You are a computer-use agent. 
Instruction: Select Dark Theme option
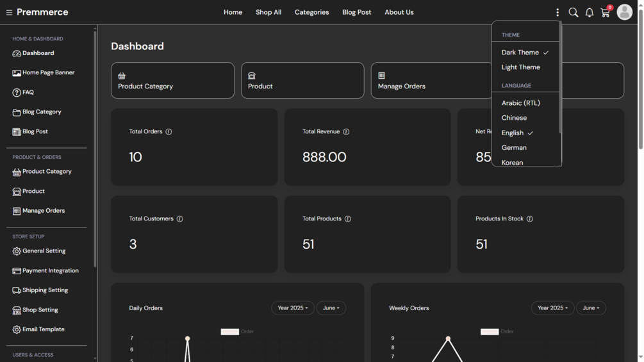tap(525, 53)
